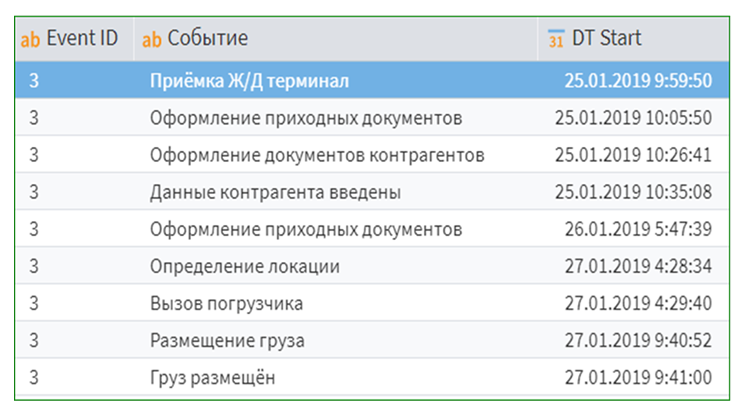Select the 27.01.2019 4:28:34 date cell

[x=637, y=266]
